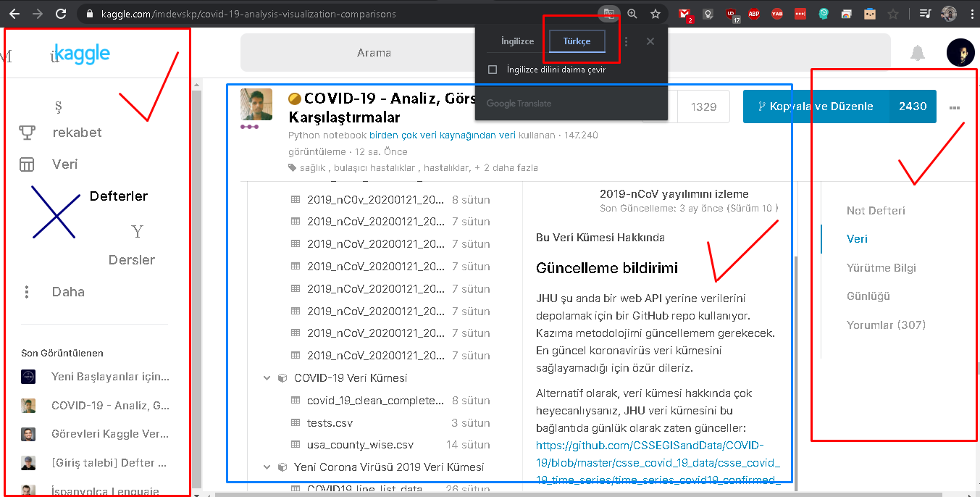The width and height of the screenshot is (980, 497).
Task: Open the Günlüğü section
Action: [868, 296]
